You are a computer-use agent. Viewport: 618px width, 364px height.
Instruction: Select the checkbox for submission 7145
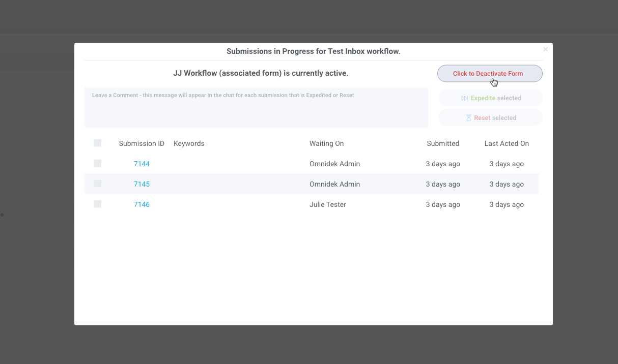[x=98, y=184]
